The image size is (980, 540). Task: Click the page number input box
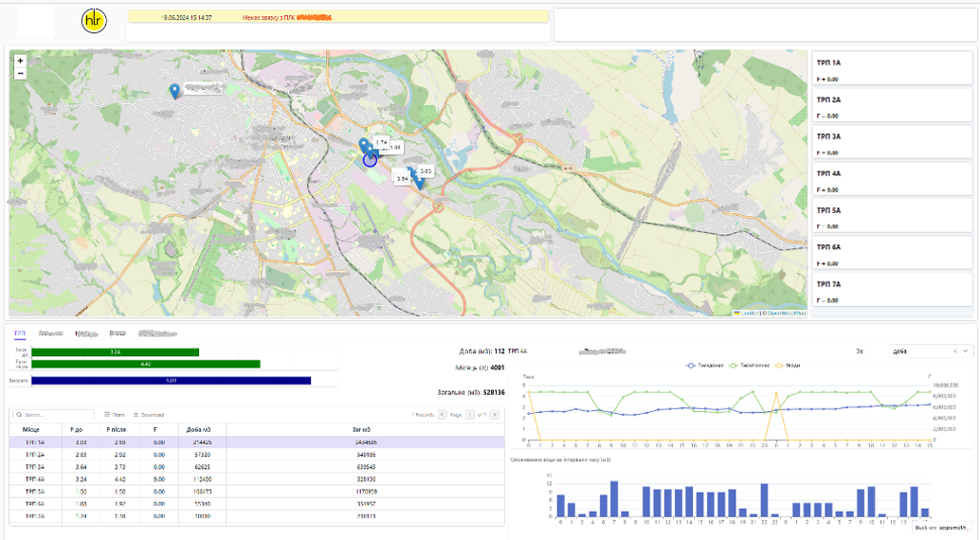469,414
